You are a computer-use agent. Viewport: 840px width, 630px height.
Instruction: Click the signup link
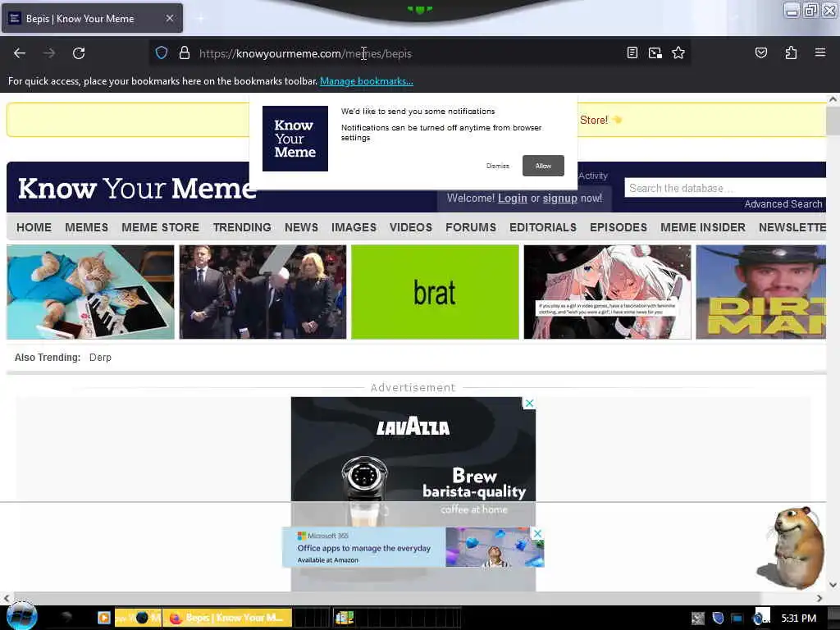pos(559,199)
